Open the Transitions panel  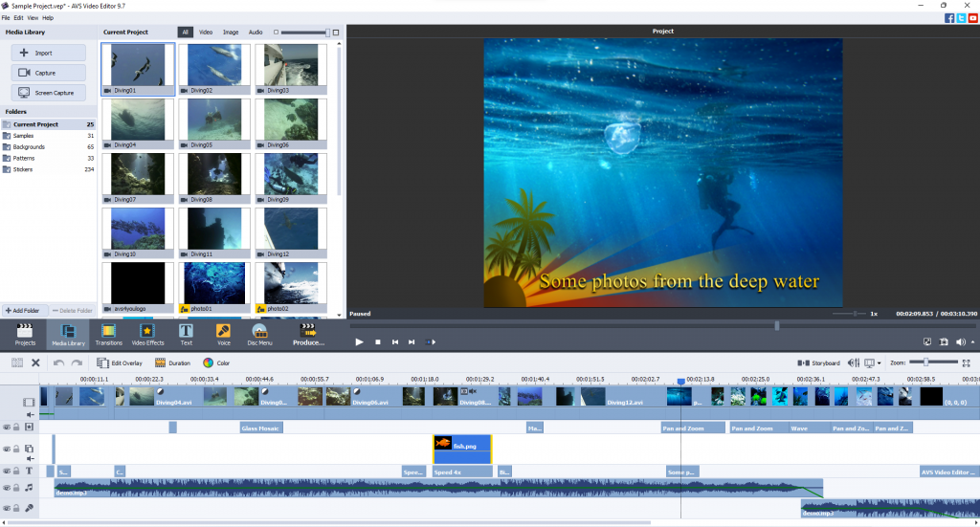click(x=109, y=334)
